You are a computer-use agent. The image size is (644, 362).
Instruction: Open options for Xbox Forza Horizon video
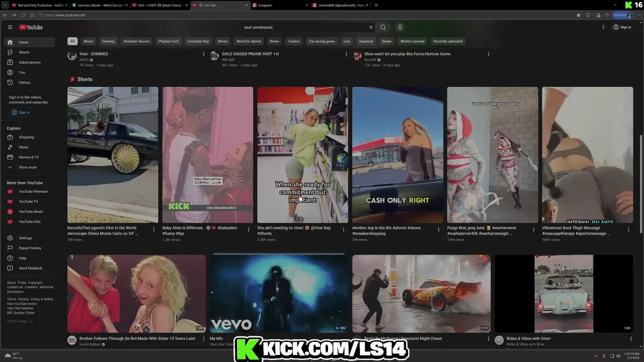coord(489,54)
